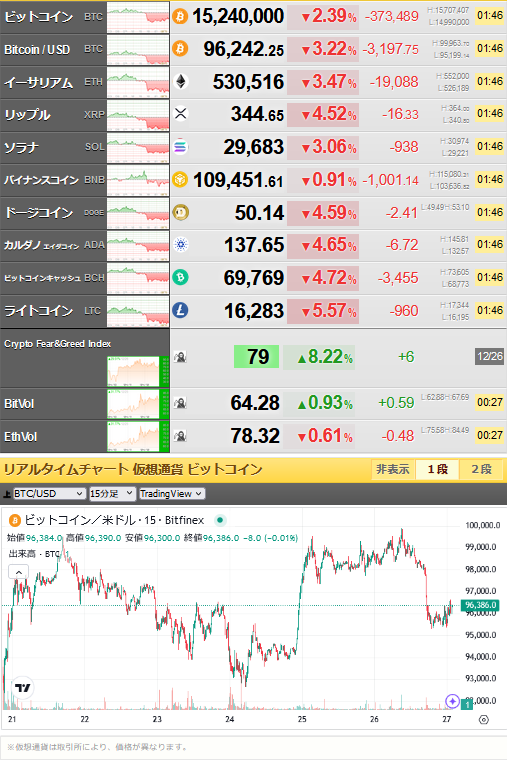Click the Cardano ADA icon
This screenshot has width=507, height=760.
180,245
